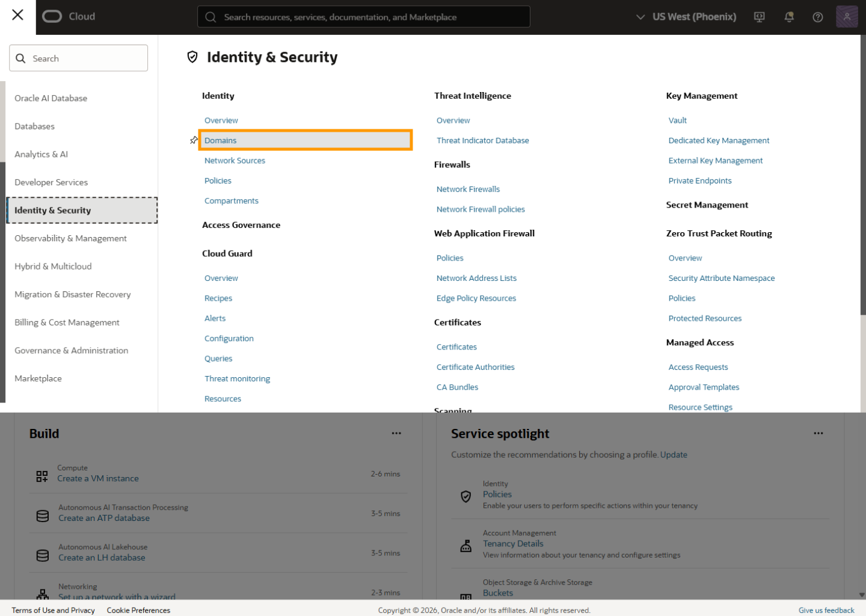
Task: Open Certificate Authorities link
Action: click(x=476, y=368)
